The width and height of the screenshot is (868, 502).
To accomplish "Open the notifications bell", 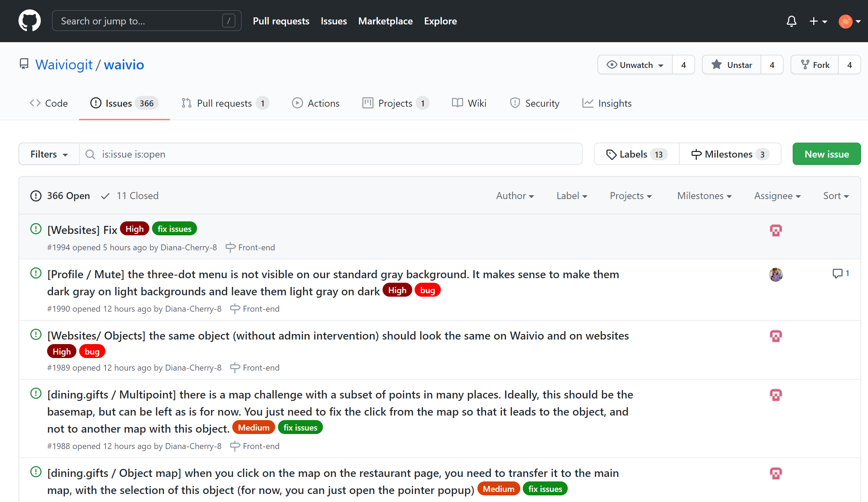I will (792, 21).
